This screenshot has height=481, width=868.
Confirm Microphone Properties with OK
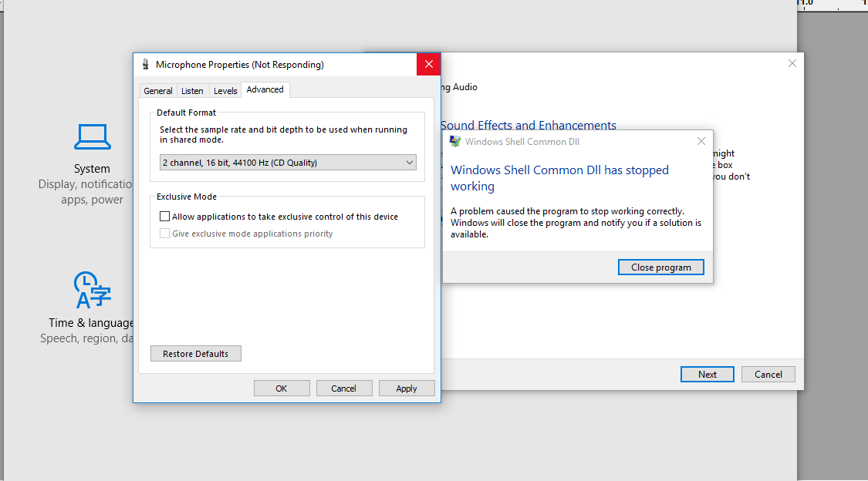[281, 388]
